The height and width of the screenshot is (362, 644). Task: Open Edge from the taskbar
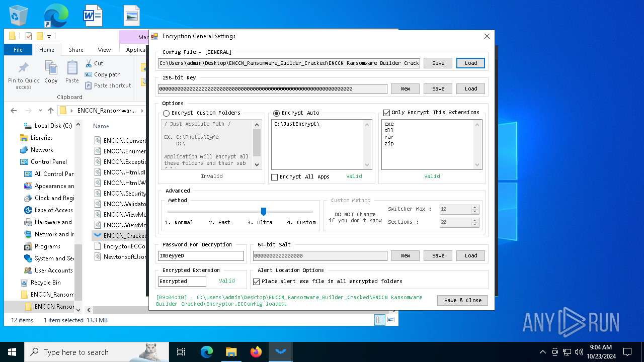pyautogui.click(x=207, y=352)
